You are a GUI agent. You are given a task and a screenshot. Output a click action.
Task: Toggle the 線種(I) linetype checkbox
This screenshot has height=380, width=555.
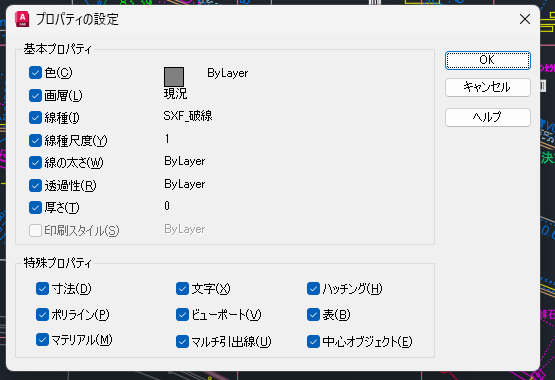pyautogui.click(x=35, y=117)
